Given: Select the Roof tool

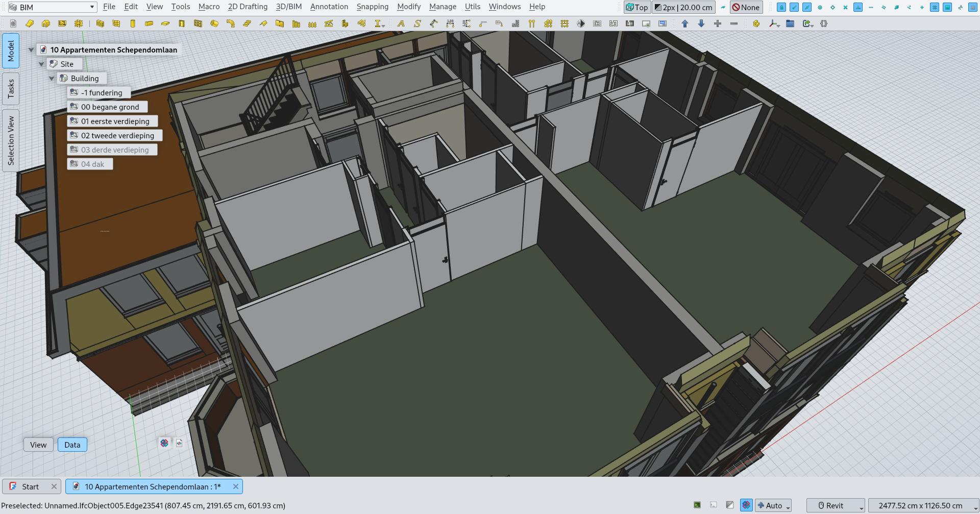Looking at the screenshot, I should click(263, 23).
